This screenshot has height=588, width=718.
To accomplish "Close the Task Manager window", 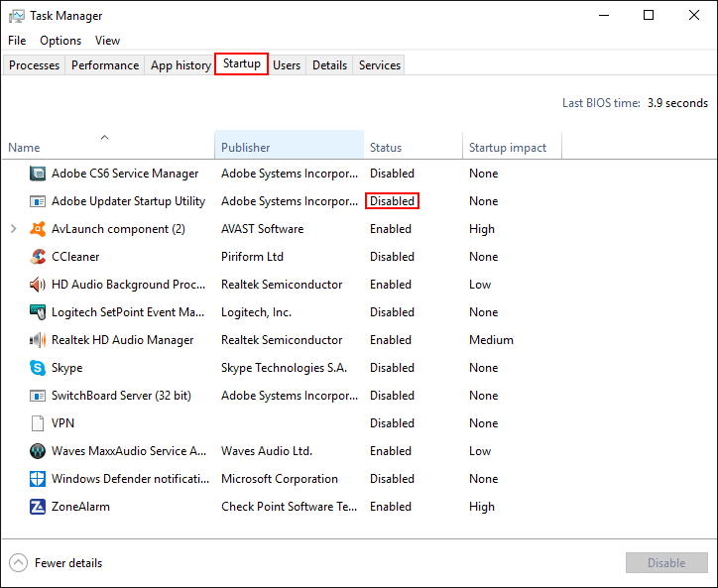I will coord(694,15).
